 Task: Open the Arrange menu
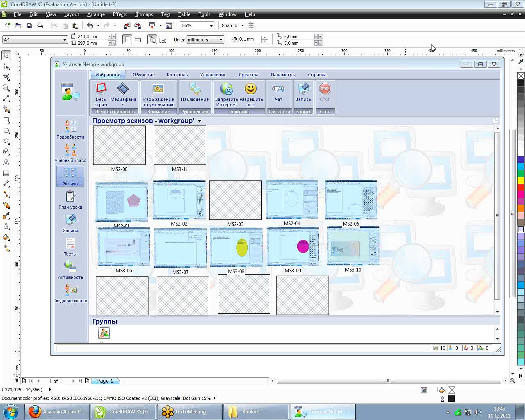(96, 14)
